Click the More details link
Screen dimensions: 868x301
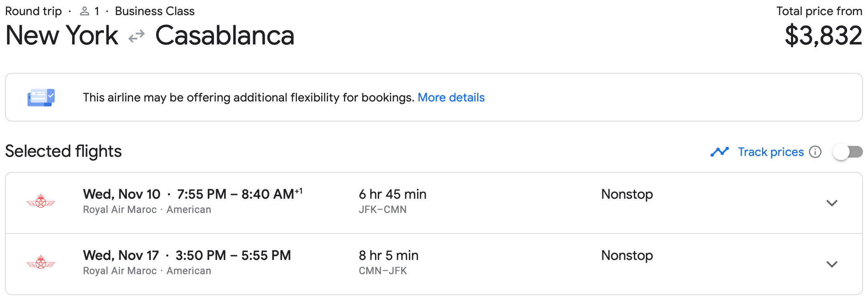pyautogui.click(x=451, y=97)
